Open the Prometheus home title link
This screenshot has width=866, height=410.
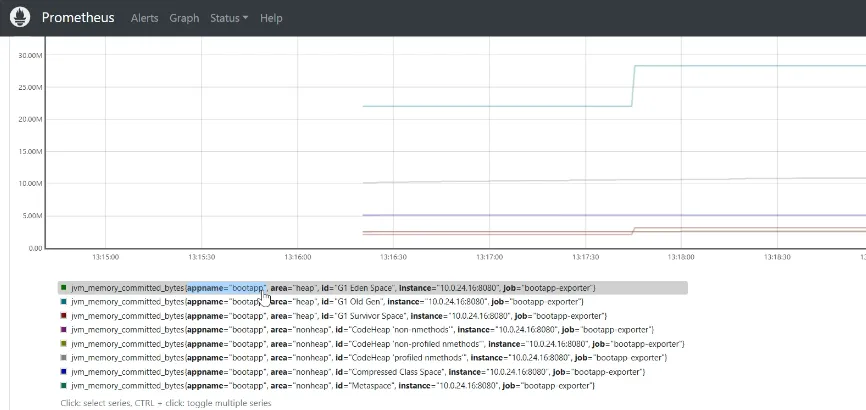[78, 18]
